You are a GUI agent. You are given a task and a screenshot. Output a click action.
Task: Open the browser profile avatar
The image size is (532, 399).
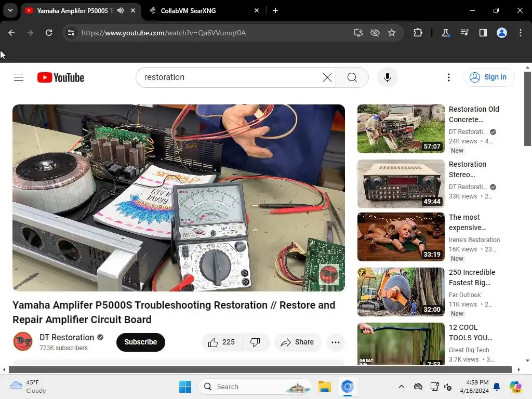click(502, 33)
